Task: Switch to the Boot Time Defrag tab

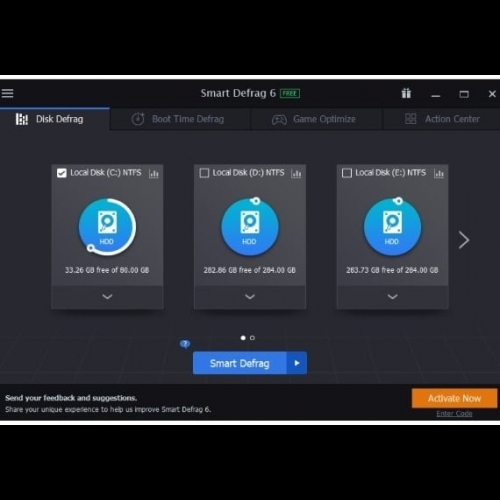Action: pos(180,119)
